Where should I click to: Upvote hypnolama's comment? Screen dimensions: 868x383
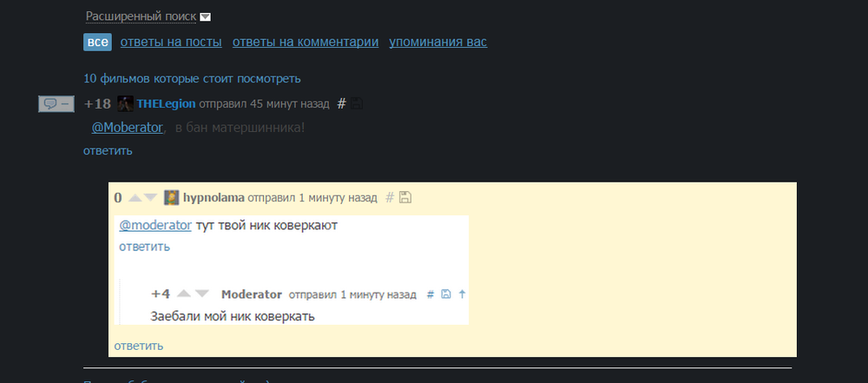click(x=135, y=198)
